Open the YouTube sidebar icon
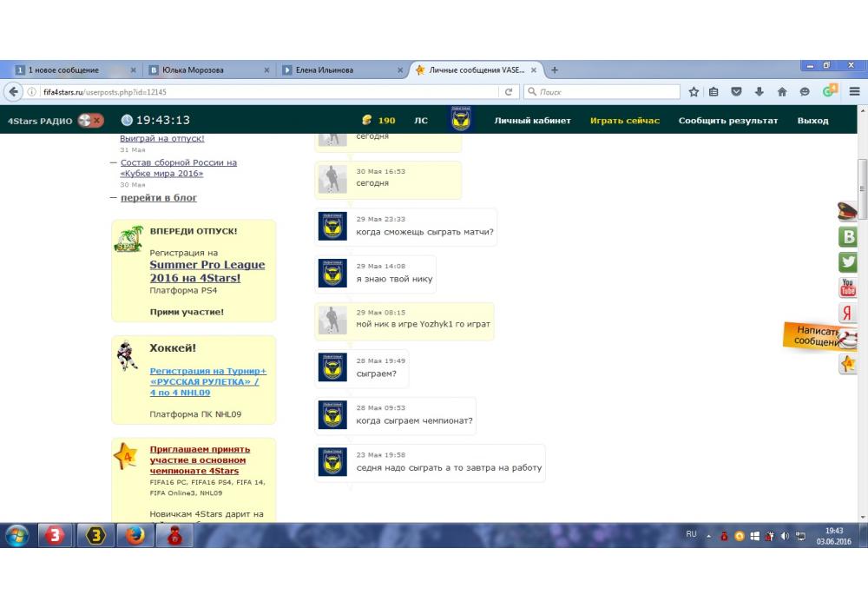The height and width of the screenshot is (608, 868). [847, 287]
